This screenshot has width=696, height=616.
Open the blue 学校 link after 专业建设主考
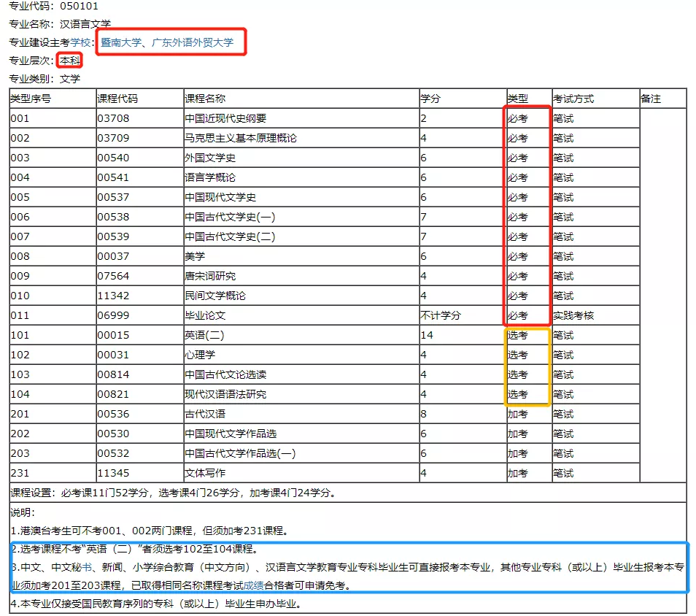tap(80, 42)
